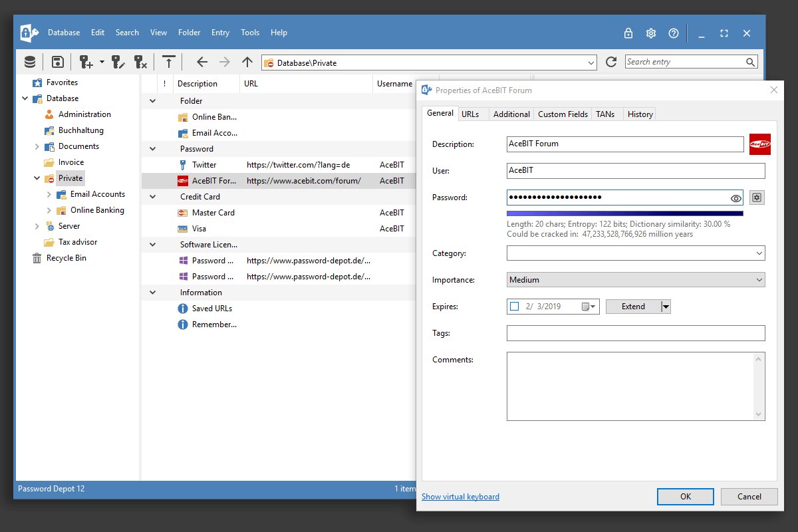Open the Tools menu
The image size is (798, 532).
click(250, 33)
